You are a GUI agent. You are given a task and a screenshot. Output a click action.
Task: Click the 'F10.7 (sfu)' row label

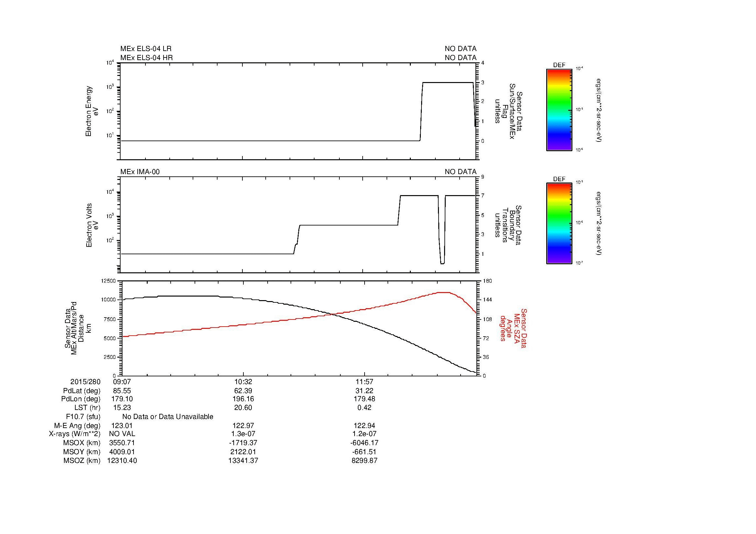[83, 417]
